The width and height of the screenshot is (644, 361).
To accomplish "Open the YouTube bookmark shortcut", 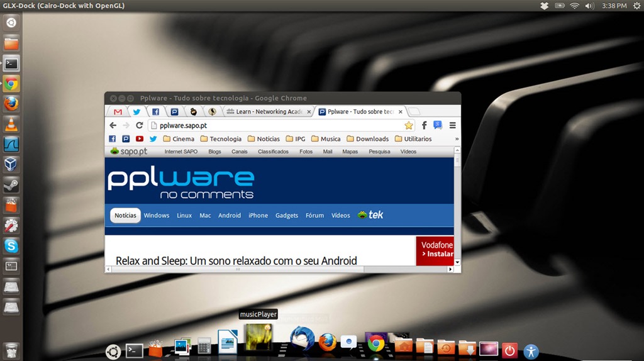I will (x=140, y=139).
